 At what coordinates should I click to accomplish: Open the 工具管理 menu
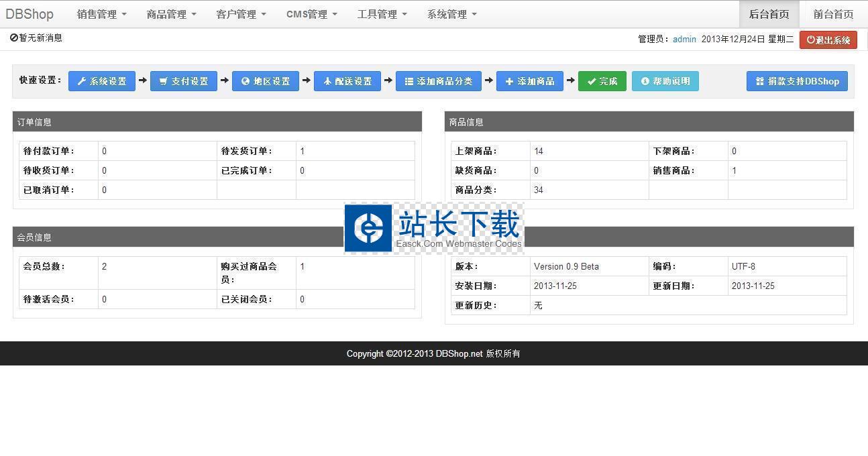[x=382, y=14]
